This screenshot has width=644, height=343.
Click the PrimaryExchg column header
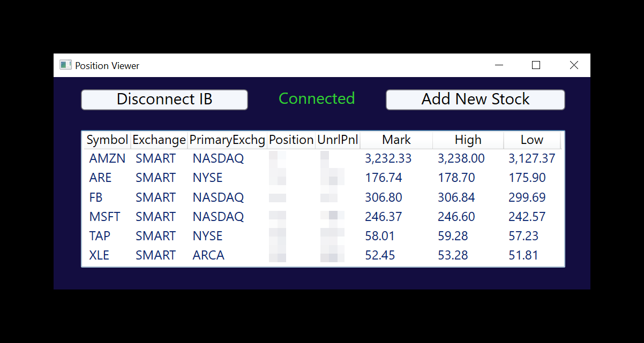(227, 140)
